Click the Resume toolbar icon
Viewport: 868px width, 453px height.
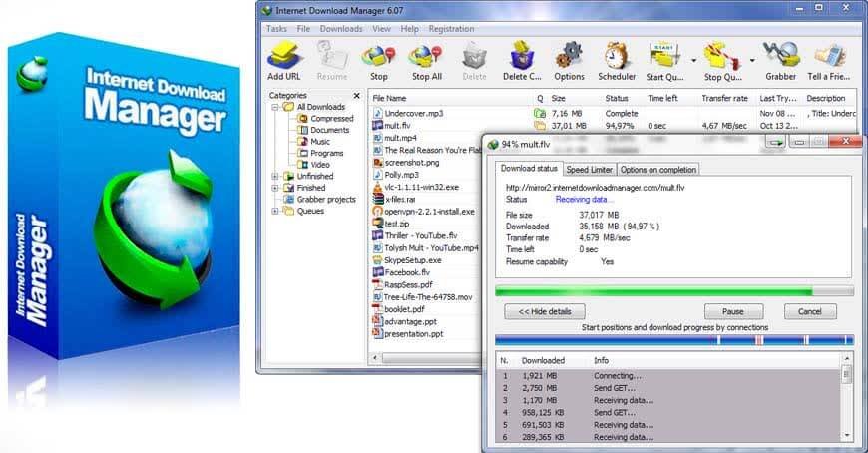coord(332,56)
